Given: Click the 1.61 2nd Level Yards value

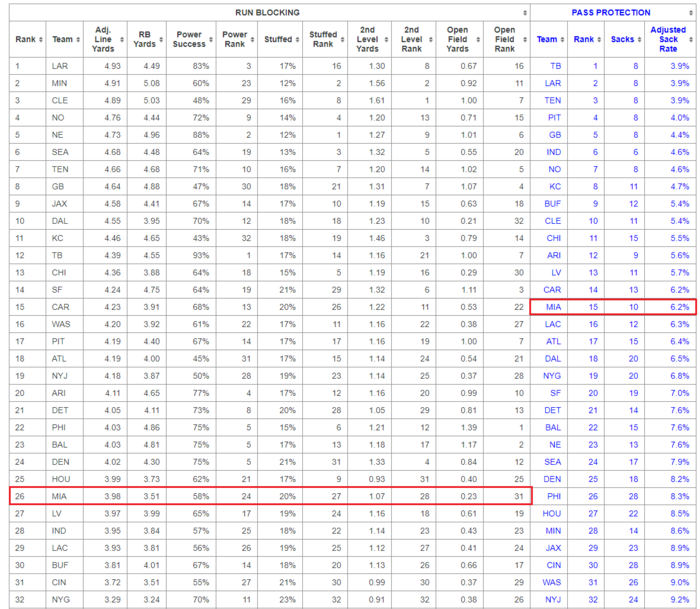Looking at the screenshot, I should (x=377, y=100).
